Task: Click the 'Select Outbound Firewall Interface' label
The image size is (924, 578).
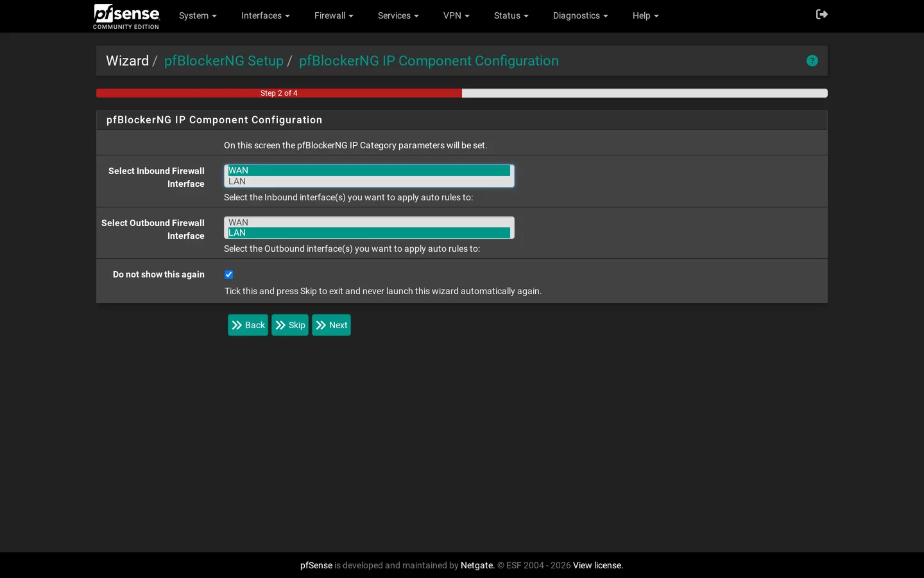Action: click(x=153, y=229)
